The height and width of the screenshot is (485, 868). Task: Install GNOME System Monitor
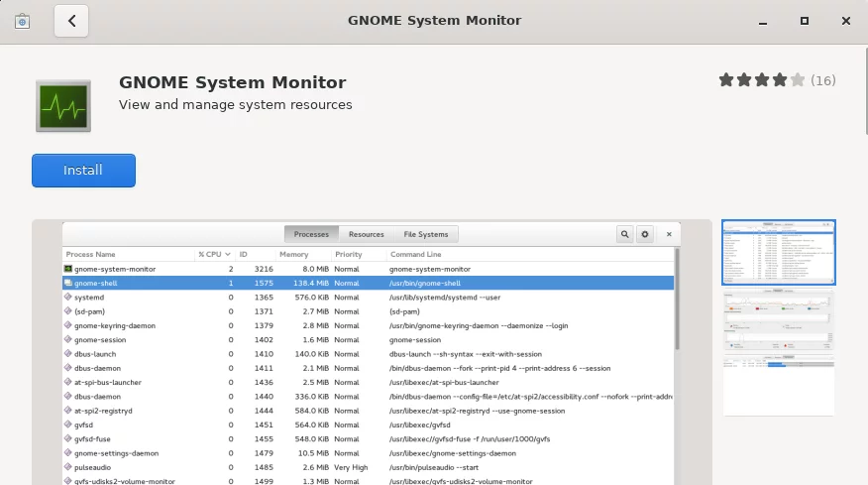[x=83, y=171]
